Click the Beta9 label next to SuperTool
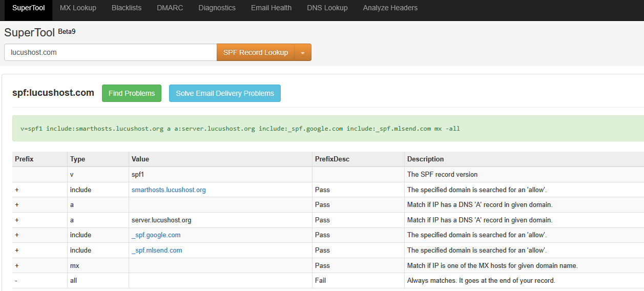 (x=67, y=32)
